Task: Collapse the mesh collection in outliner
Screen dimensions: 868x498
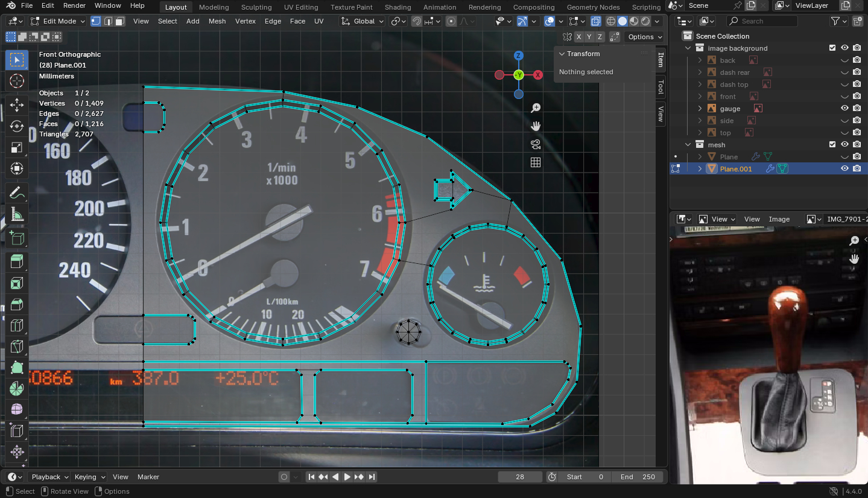Action: point(688,145)
